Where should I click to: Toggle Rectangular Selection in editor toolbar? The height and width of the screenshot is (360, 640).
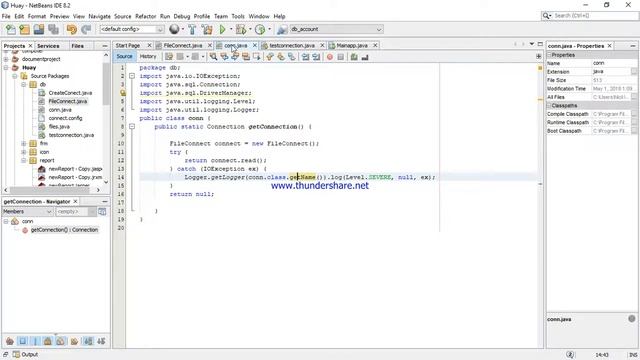[x=257, y=57]
